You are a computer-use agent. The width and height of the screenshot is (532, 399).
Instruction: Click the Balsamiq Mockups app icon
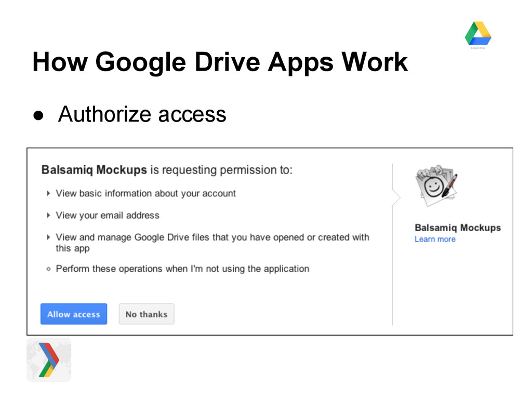click(436, 185)
